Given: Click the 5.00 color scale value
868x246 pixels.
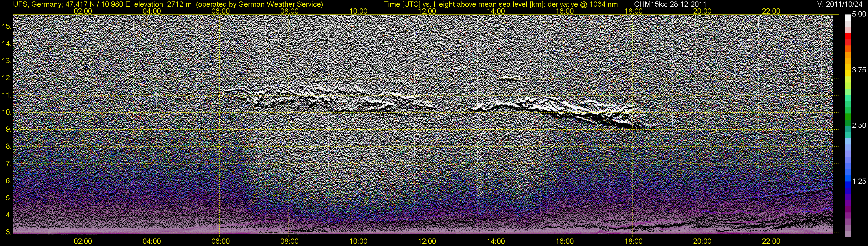Looking at the screenshot, I should coord(859,14).
